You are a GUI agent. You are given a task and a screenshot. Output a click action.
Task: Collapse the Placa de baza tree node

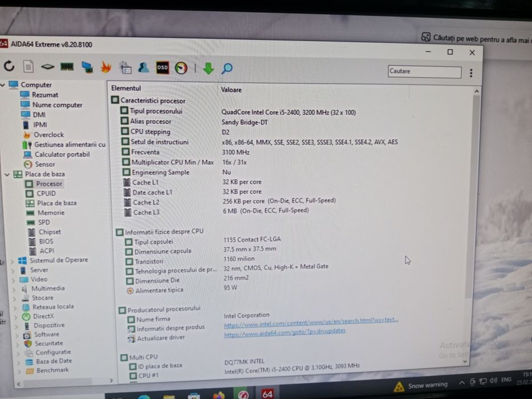click(7, 174)
